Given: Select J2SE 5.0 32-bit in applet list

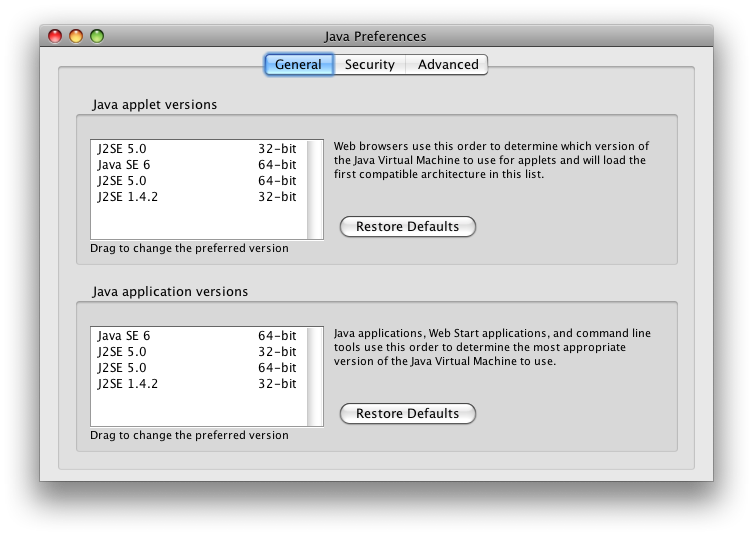Looking at the screenshot, I should tap(198, 148).
